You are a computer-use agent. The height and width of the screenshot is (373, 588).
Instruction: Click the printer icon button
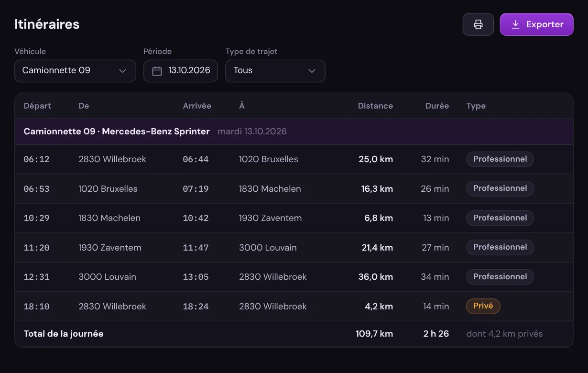[x=478, y=24]
